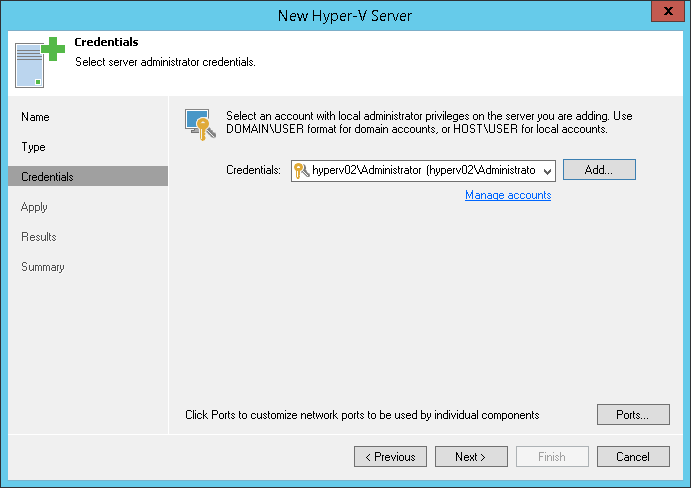The height and width of the screenshot is (488, 691).
Task: Click the key icon in Credentials field
Action: click(x=301, y=170)
